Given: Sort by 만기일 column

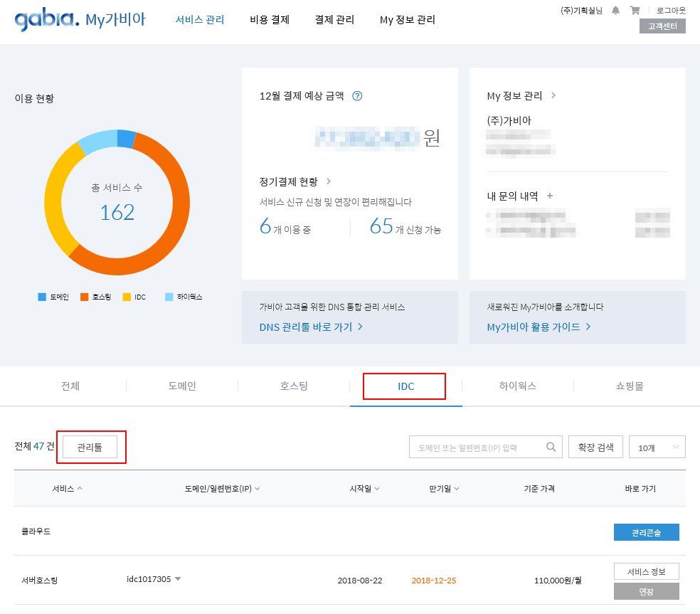Looking at the screenshot, I should 444,489.
